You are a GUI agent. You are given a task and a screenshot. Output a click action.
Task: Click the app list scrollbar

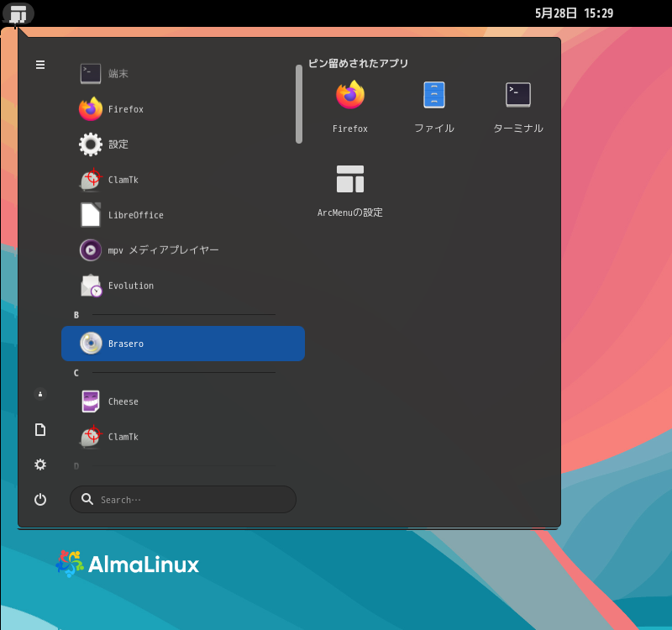tap(299, 104)
